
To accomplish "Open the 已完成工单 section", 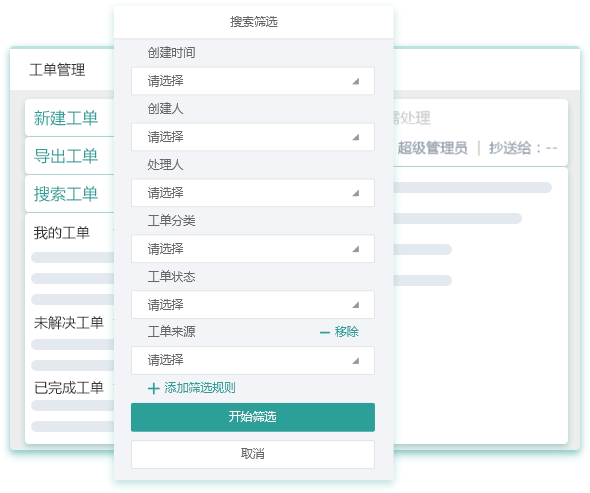I will [x=68, y=388].
